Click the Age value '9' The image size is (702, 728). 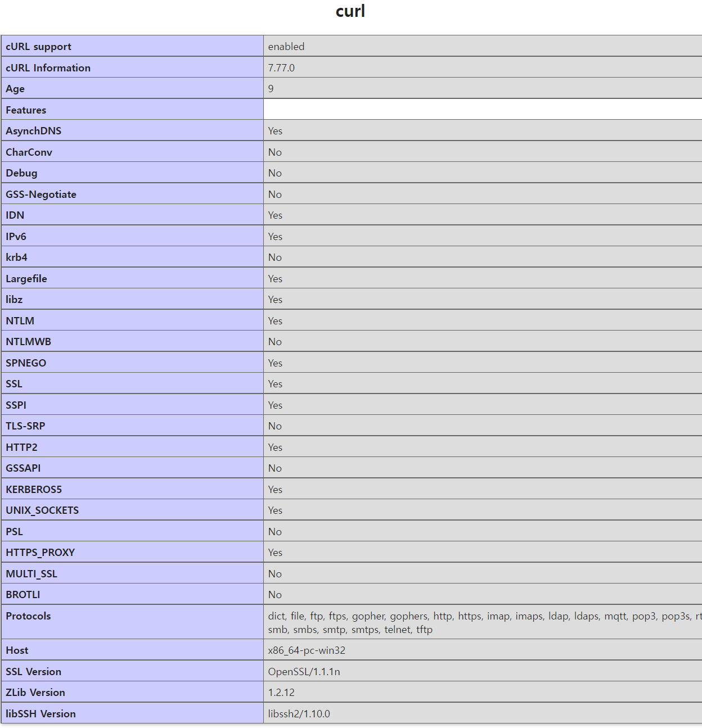tap(271, 89)
